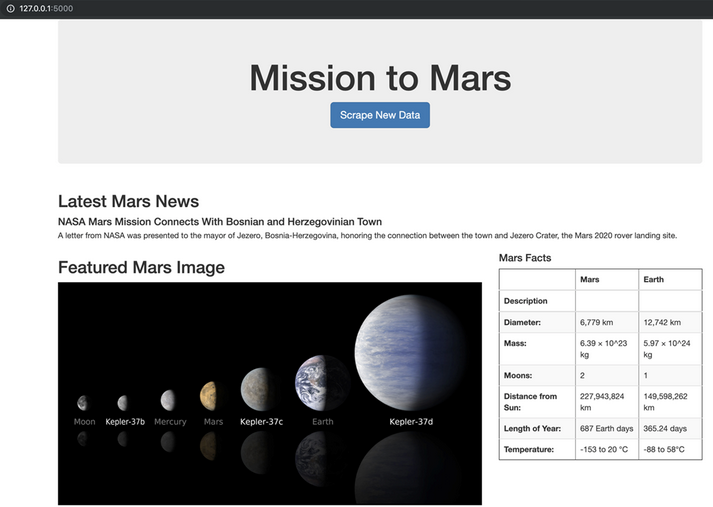
Task: Select the 5.97 × 10^24 kg cell
Action: (670, 349)
